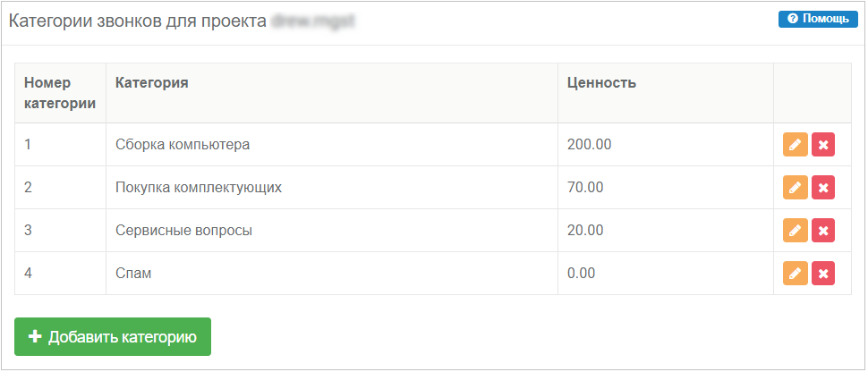Image resolution: width=868 pixels, height=372 pixels.
Task: Delete the Покупка комплектующих category
Action: [823, 187]
